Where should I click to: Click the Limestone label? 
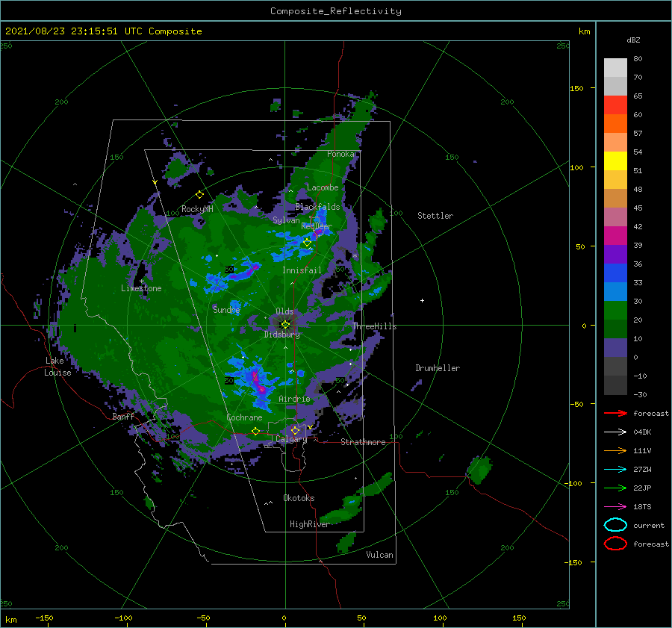(x=141, y=288)
